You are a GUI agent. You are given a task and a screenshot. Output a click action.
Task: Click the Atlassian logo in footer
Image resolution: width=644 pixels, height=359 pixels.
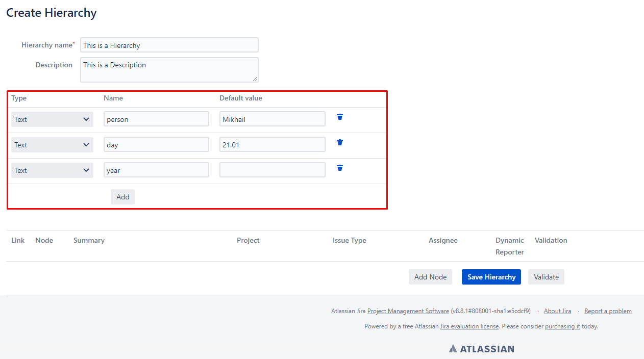pos(481,349)
